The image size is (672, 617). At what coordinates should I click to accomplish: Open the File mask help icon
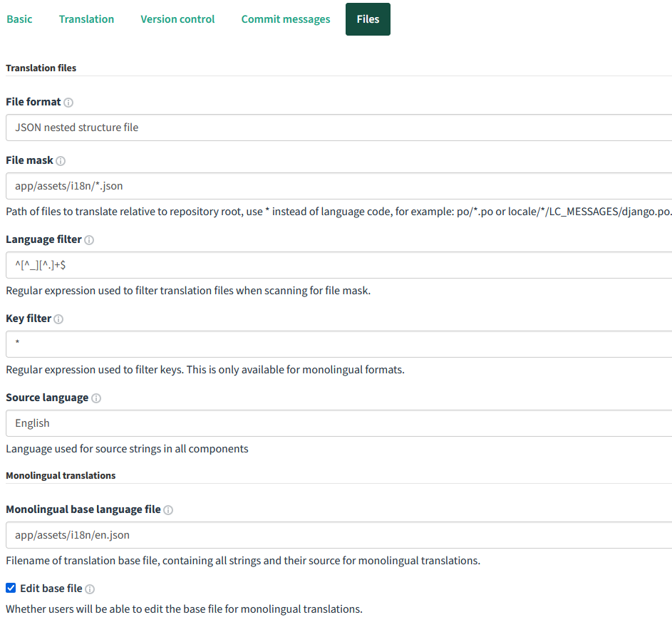(x=61, y=161)
